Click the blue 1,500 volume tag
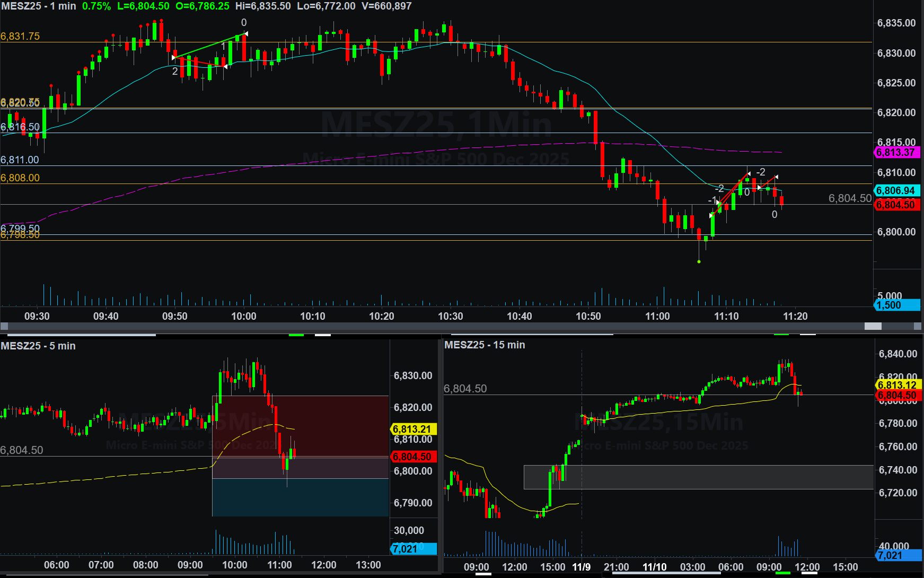 click(x=895, y=305)
